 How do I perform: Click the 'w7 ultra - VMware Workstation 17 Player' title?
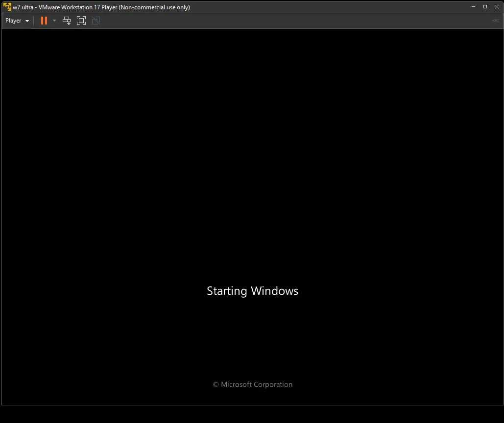(x=101, y=7)
